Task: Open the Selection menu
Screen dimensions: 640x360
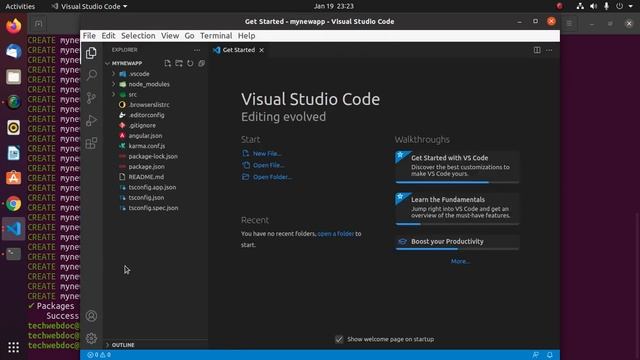Action: coord(138,36)
